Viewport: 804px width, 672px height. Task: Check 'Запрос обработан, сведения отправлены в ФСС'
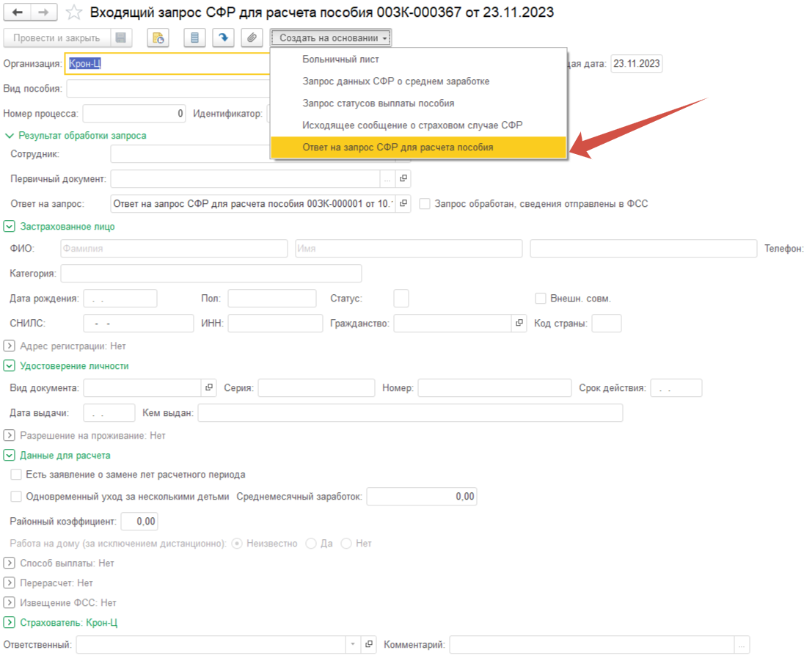pos(425,204)
